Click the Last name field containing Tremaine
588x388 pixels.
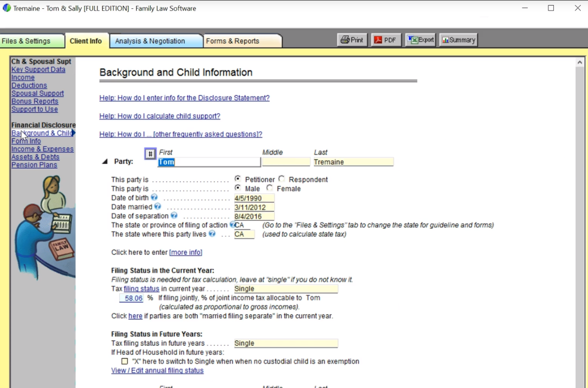tap(353, 162)
